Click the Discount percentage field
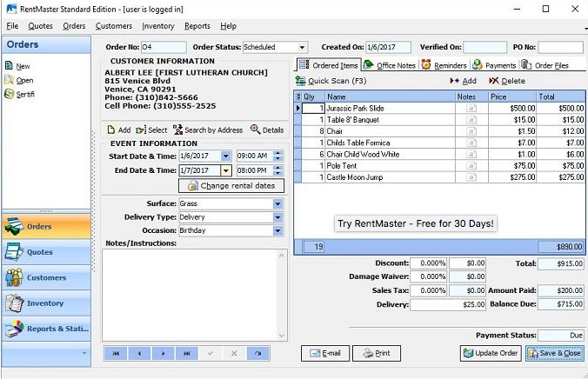 click(428, 263)
